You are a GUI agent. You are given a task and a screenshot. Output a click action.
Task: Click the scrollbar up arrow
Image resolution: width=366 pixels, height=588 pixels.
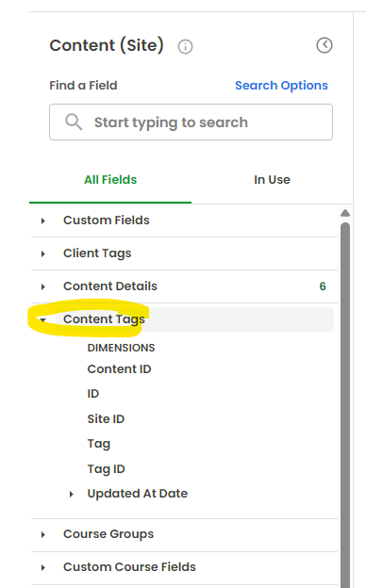pos(345,213)
